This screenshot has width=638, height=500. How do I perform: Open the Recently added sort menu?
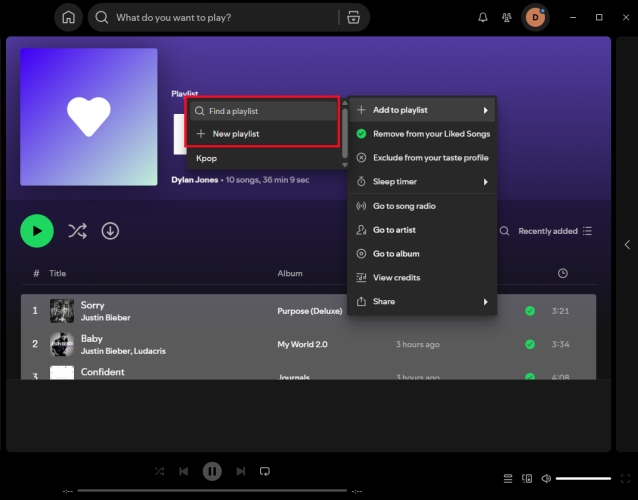pos(555,231)
